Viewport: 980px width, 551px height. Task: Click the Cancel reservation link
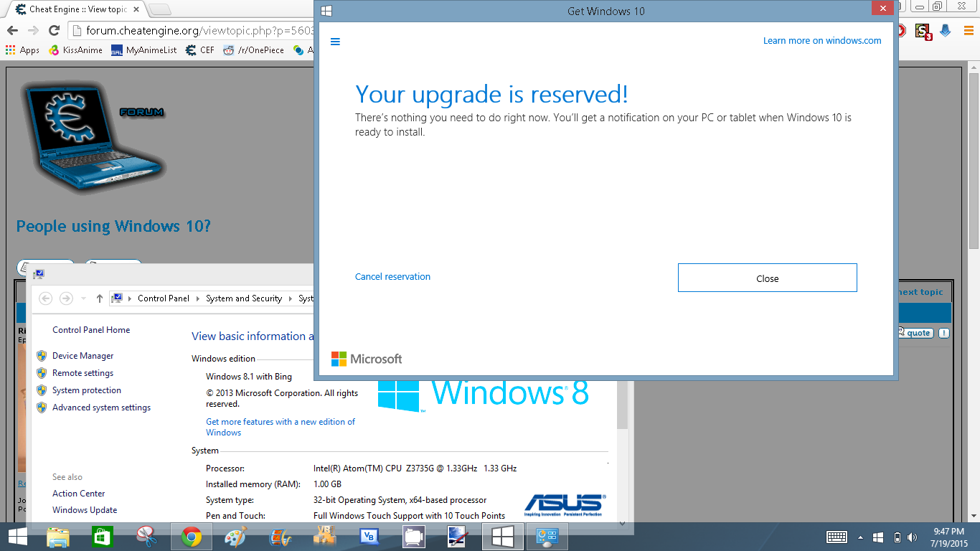[392, 276]
